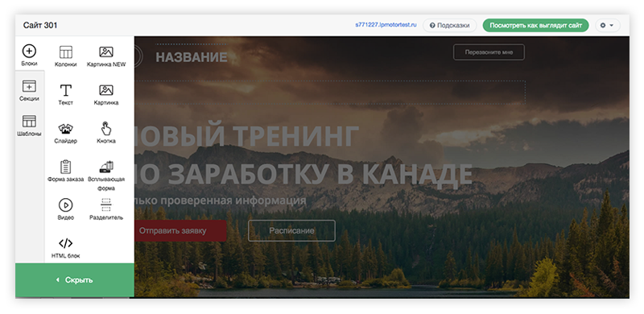Screen dimensions: 644x314
Task: Click the Сайт 301 title
Action: click(40, 25)
